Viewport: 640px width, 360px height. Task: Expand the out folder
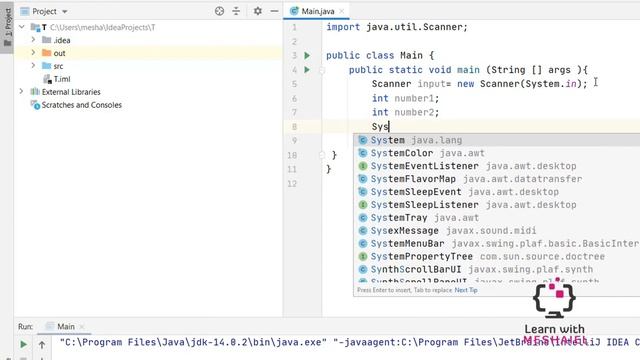33,53
